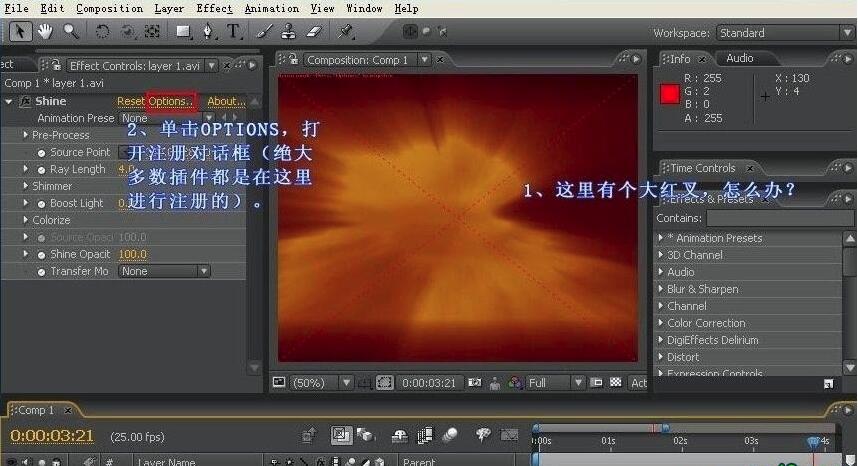Select the Pen tool
The image size is (858, 466).
(208, 31)
